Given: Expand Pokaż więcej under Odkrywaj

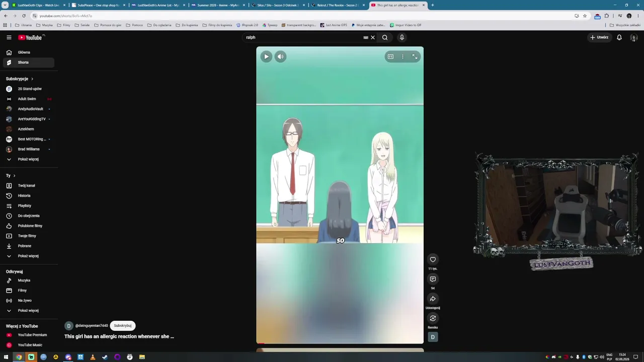Looking at the screenshot, I should (x=29, y=310).
